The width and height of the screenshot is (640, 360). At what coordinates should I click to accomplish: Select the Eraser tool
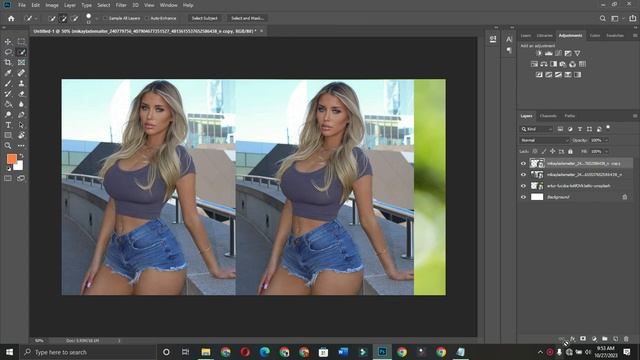pos(21,93)
